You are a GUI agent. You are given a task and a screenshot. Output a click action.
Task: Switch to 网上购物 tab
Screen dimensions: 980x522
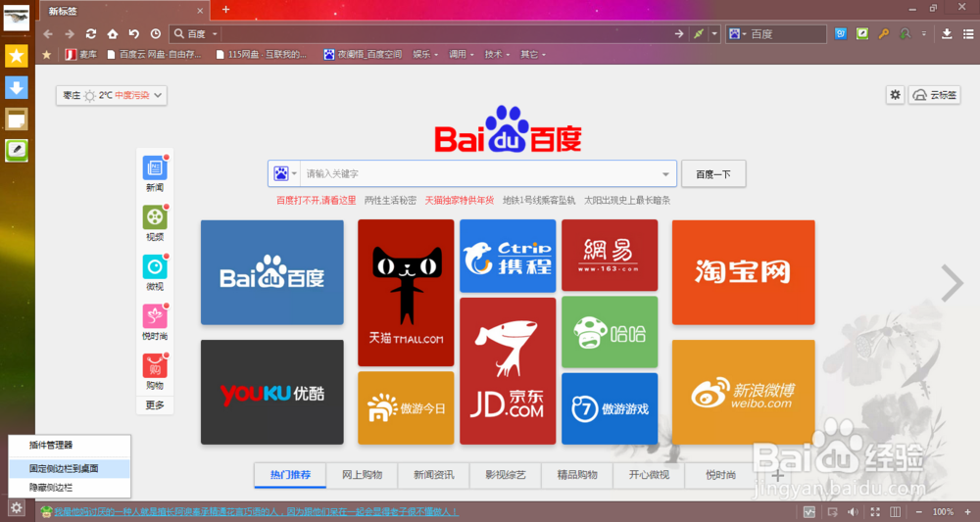[x=362, y=475]
